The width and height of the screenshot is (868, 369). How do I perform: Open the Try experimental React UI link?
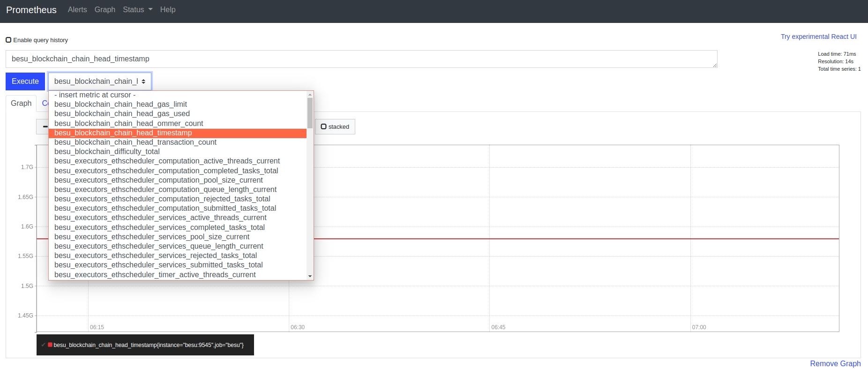point(818,37)
